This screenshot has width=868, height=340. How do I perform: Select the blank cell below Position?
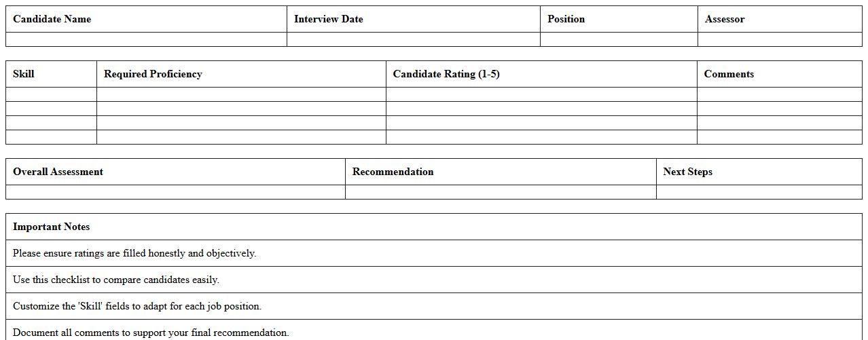click(x=619, y=39)
